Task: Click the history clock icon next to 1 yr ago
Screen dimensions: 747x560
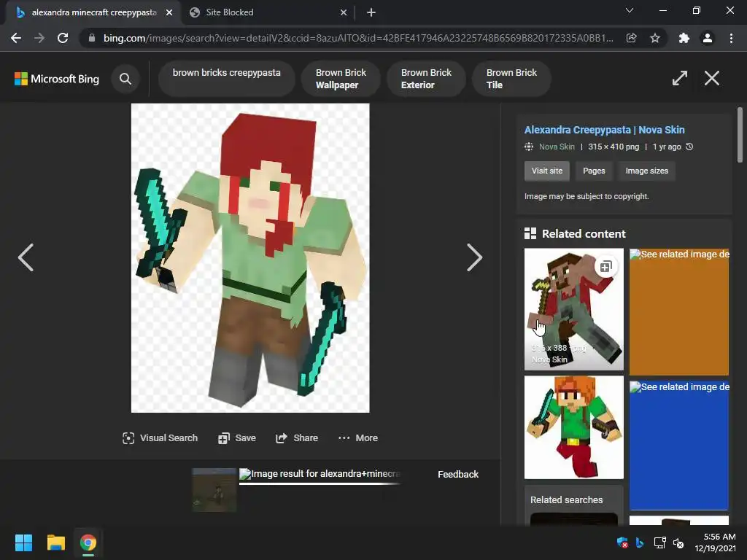Action: [x=689, y=147]
